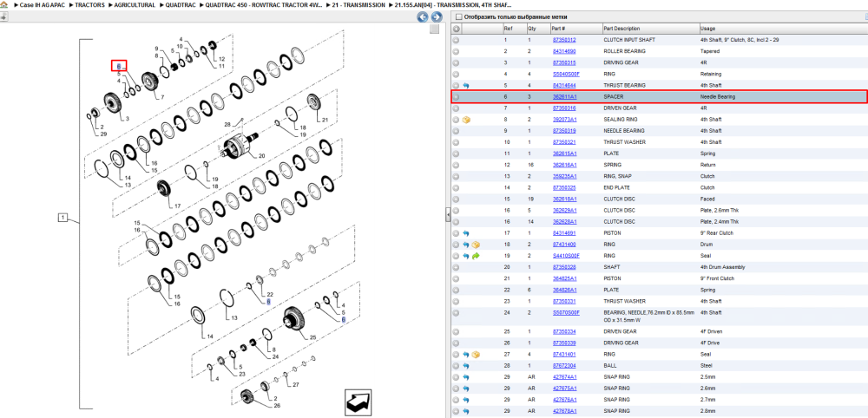This screenshot has height=418, width=868.
Task: Click blue arrow in SNAP RING 2.5mm row
Action: (465, 377)
